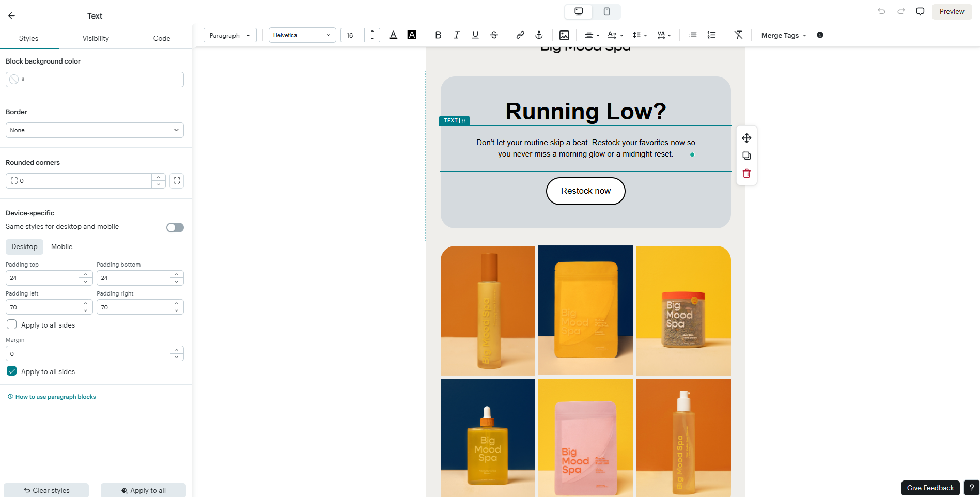Click Give Feedback button
Viewport: 980px width, 497px height.
pyautogui.click(x=930, y=488)
